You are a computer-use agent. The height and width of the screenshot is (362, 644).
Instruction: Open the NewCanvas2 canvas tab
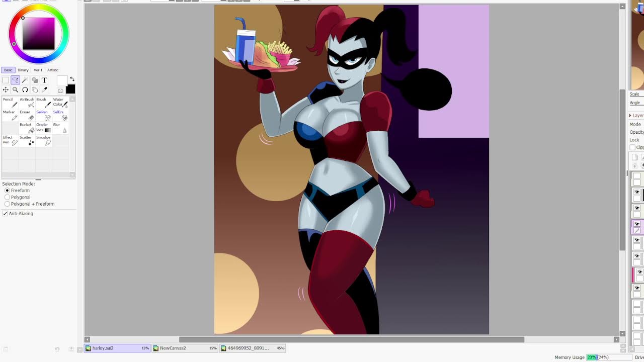185,348
